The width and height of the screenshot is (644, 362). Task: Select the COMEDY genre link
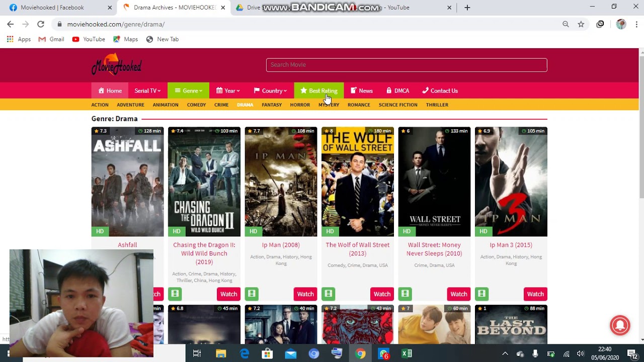(x=196, y=105)
